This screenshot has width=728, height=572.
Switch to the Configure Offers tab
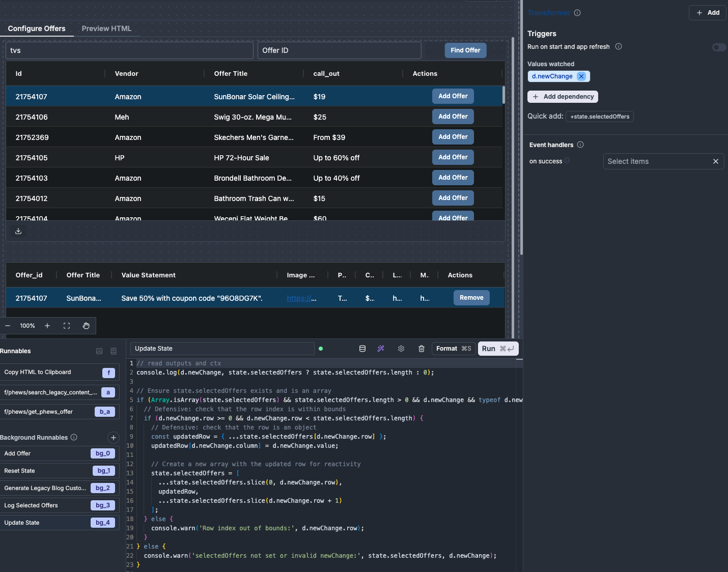point(37,28)
